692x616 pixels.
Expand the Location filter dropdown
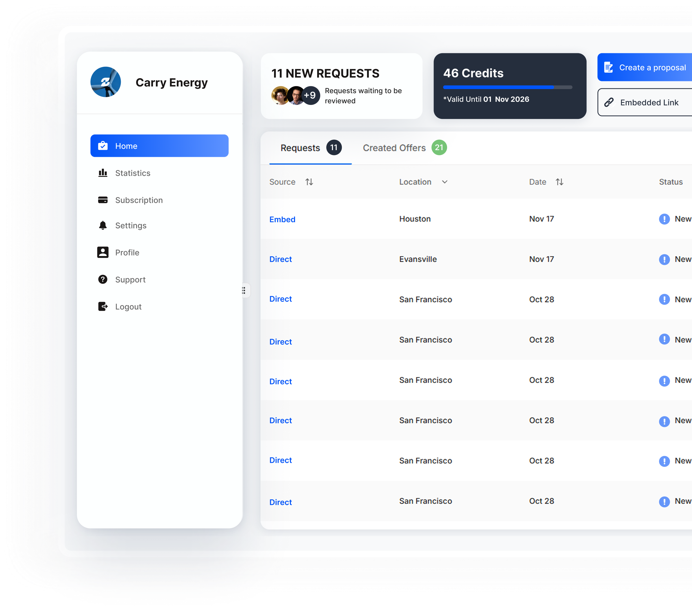point(445,182)
